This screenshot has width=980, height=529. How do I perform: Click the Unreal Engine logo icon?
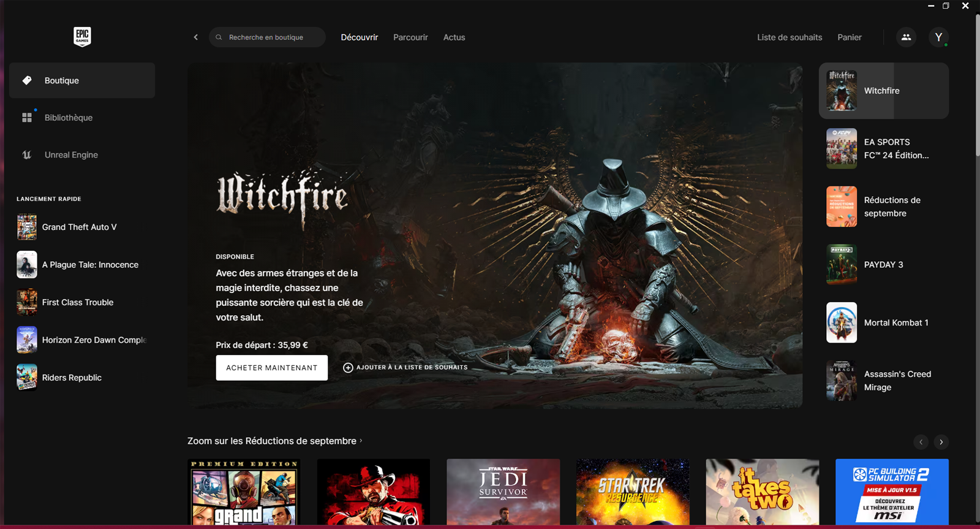coord(27,155)
